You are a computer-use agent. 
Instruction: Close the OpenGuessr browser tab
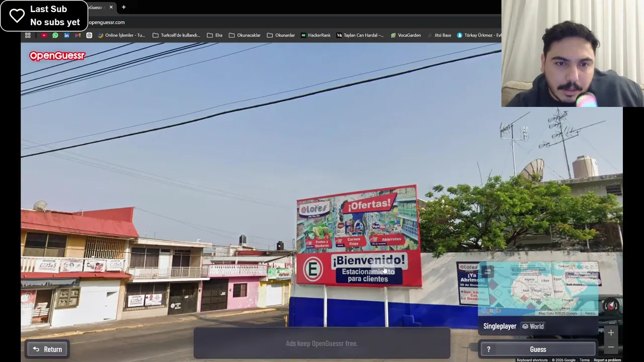click(x=111, y=7)
